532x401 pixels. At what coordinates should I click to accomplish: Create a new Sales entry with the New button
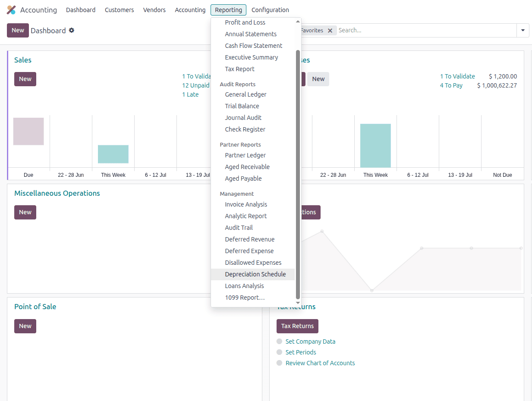[25, 79]
